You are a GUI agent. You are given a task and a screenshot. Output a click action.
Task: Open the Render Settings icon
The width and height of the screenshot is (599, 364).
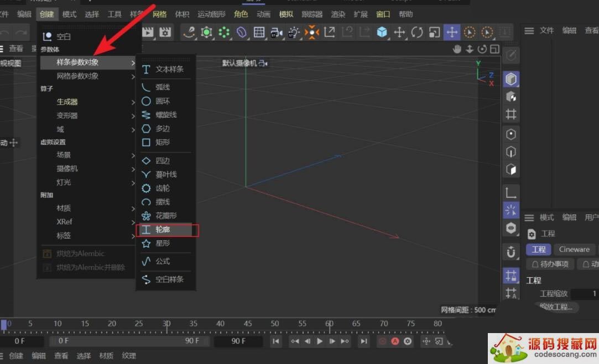click(164, 33)
